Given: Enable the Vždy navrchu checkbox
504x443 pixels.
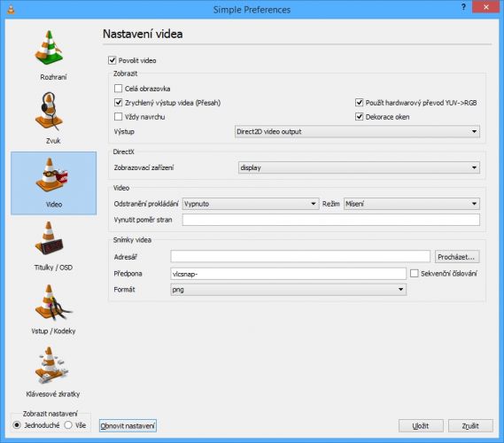Looking at the screenshot, I should tap(118, 116).
